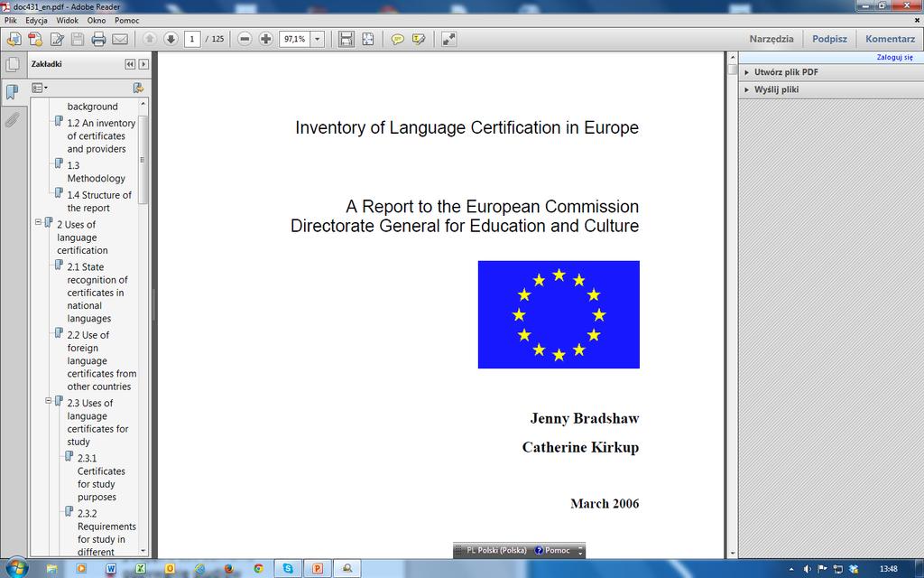Click the bookmarks panel scroll up arrow
924x578 pixels.
(143, 104)
